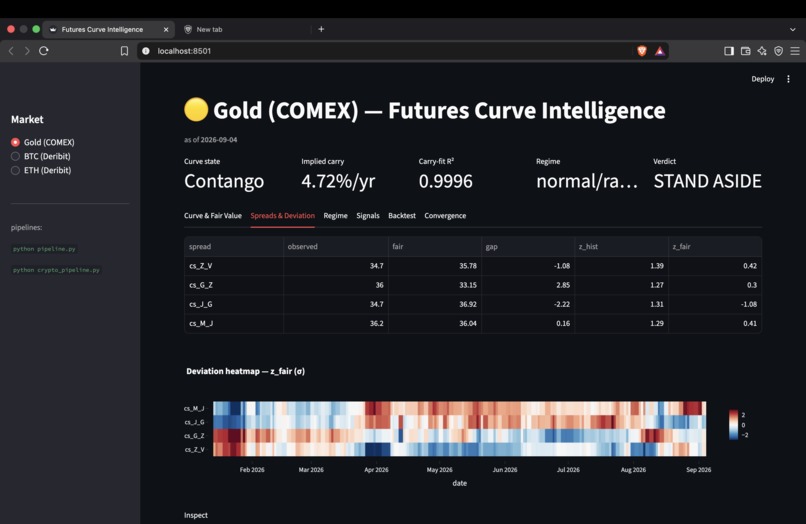806x524 pixels.
Task: Click the STAND ASIDE verdict value
Action: coord(707,181)
